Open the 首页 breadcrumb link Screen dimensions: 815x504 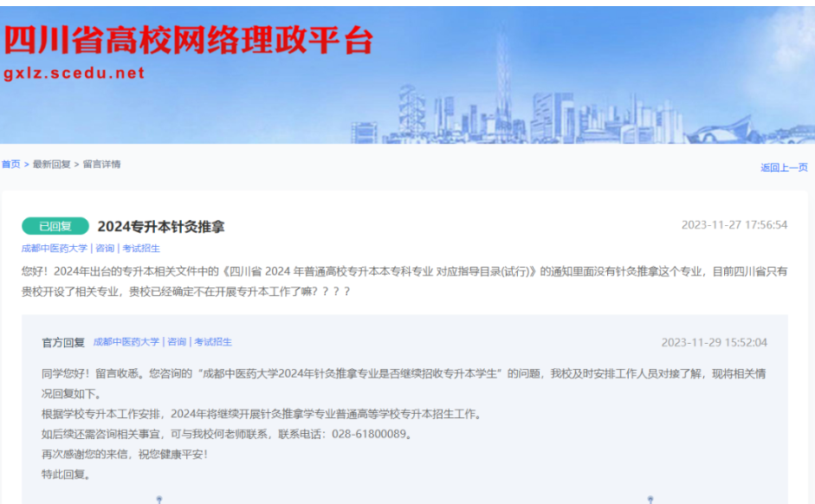(11, 165)
